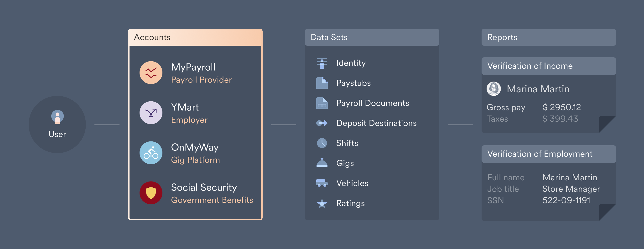
Task: Click the Identity data set icon
Action: point(322,63)
